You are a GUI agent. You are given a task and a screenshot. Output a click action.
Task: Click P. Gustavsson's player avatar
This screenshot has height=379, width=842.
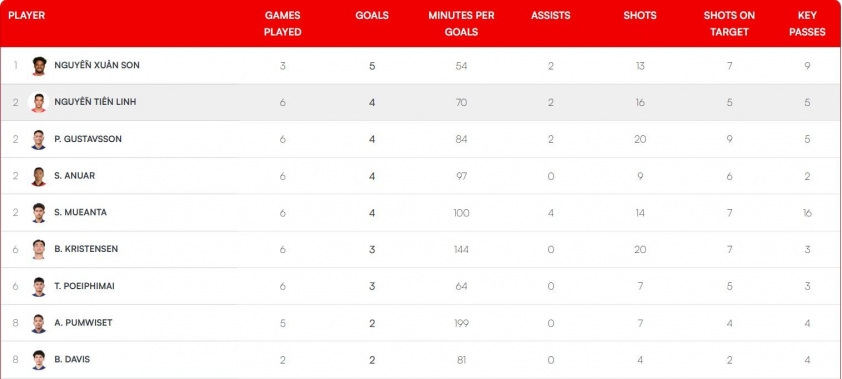coord(39,140)
